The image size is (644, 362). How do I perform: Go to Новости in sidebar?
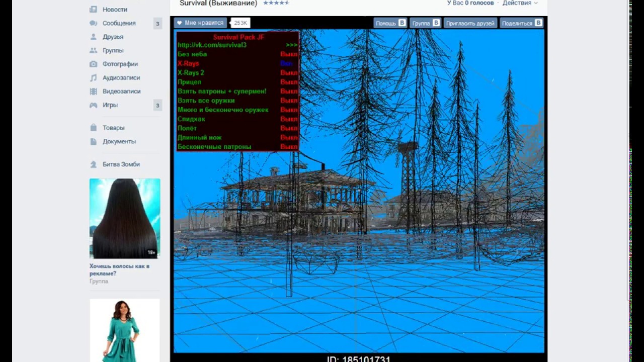(x=115, y=10)
